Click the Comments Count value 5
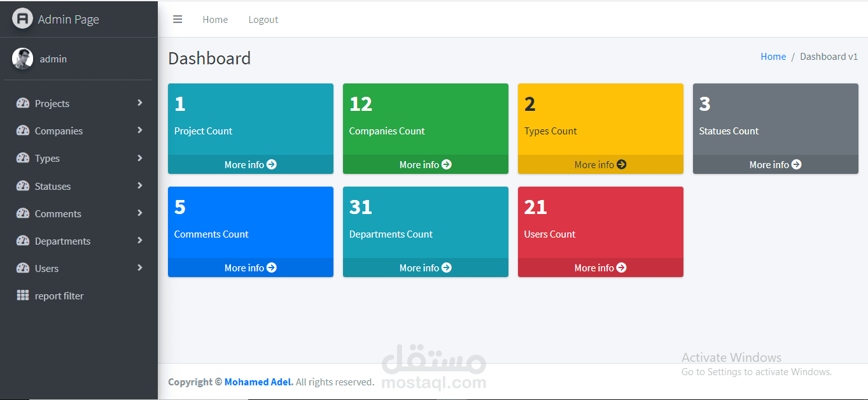The width and height of the screenshot is (868, 400). coord(180,207)
